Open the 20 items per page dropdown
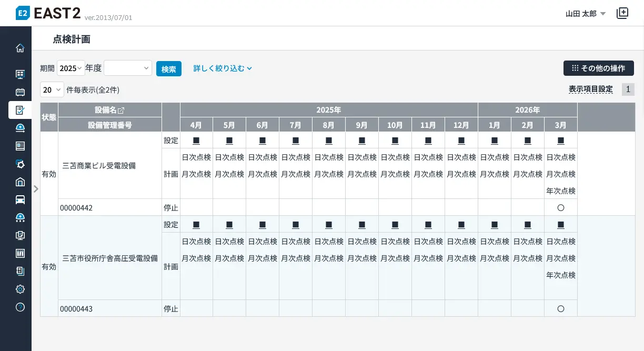 (52, 89)
